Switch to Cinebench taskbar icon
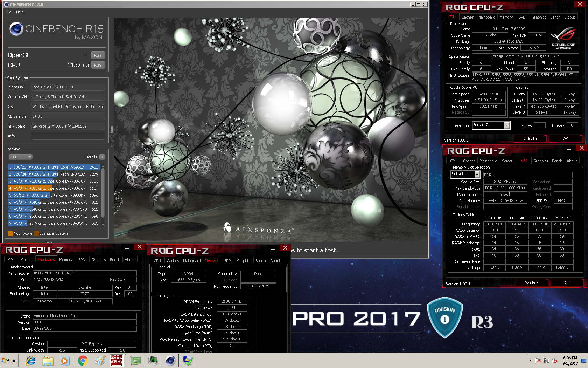Screen dimensions: 588x368 pyautogui.click(x=170, y=361)
